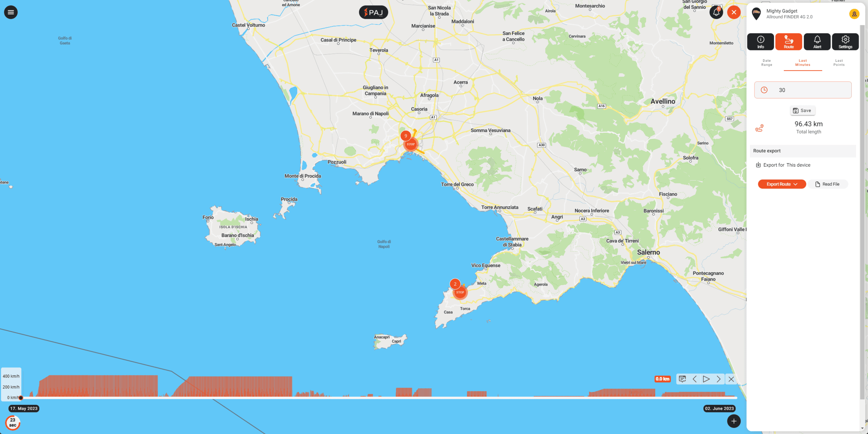Step to next route point

(x=718, y=379)
